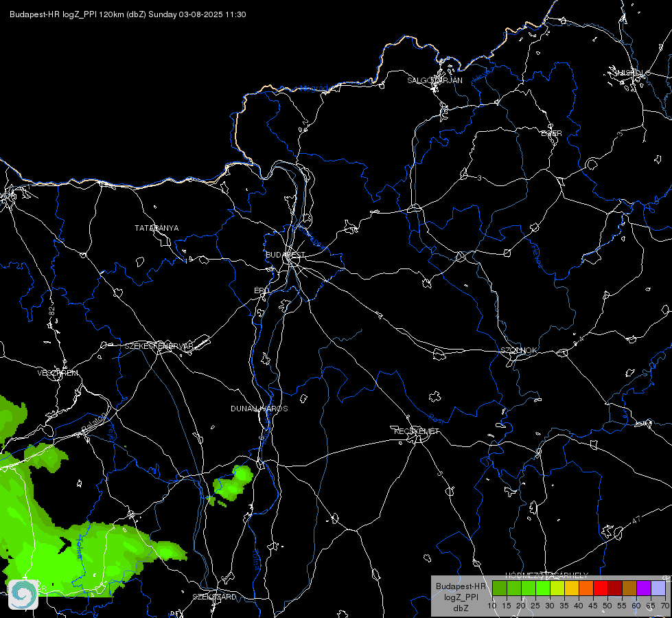Screen dimensions: 672x618
Task: Click the legend 'dbZ' unit text
Action: tap(461, 608)
